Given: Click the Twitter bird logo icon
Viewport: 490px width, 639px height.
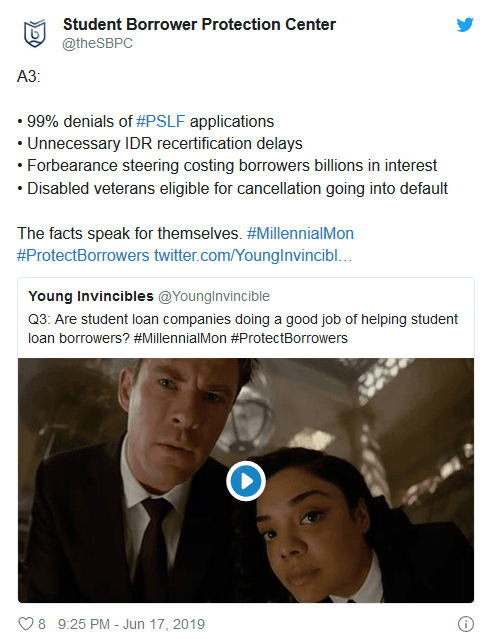Looking at the screenshot, I should click(465, 25).
